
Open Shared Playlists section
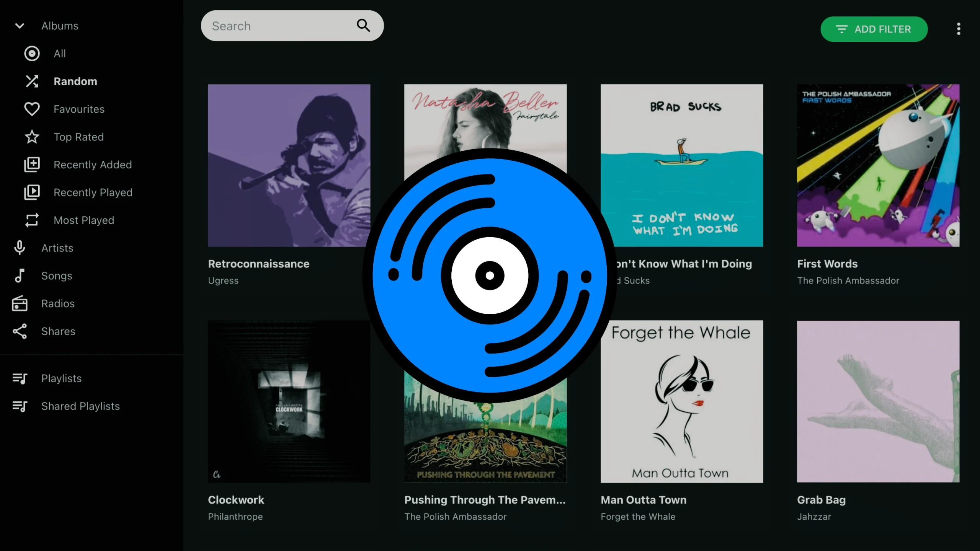[80, 406]
